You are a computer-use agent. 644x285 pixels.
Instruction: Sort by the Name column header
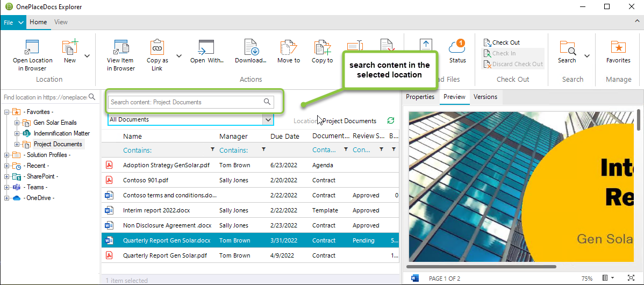(132, 137)
